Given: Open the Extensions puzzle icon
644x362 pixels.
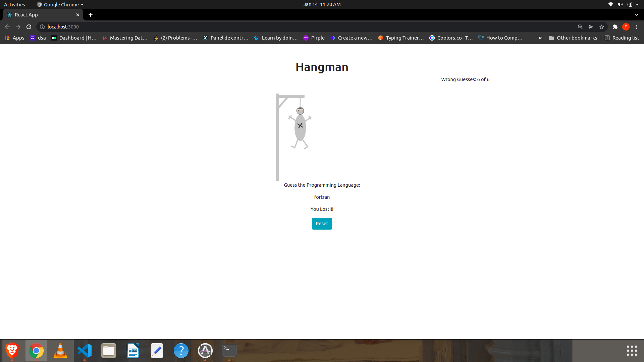Looking at the screenshot, I should (615, 27).
